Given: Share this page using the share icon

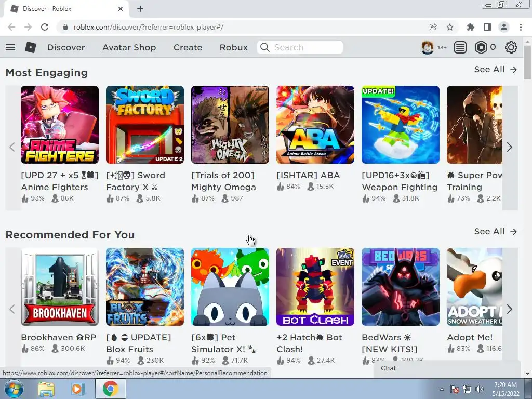Looking at the screenshot, I should pos(433,27).
